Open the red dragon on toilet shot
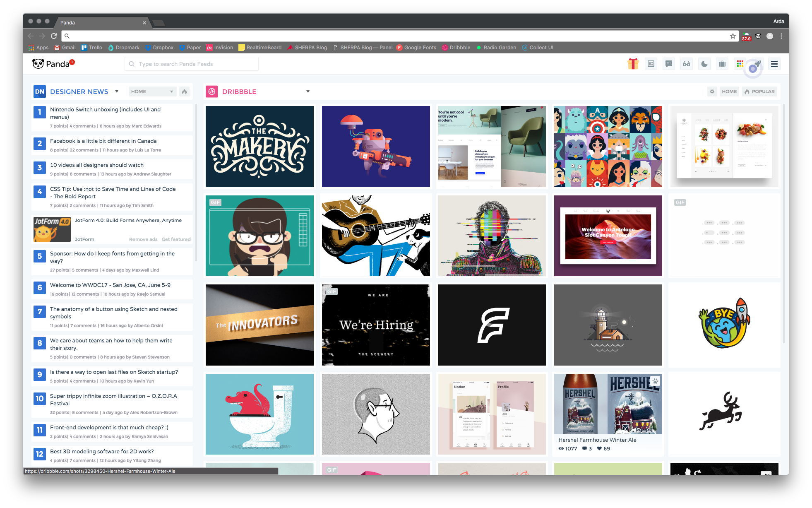The height and width of the screenshot is (508, 812). 259,414
